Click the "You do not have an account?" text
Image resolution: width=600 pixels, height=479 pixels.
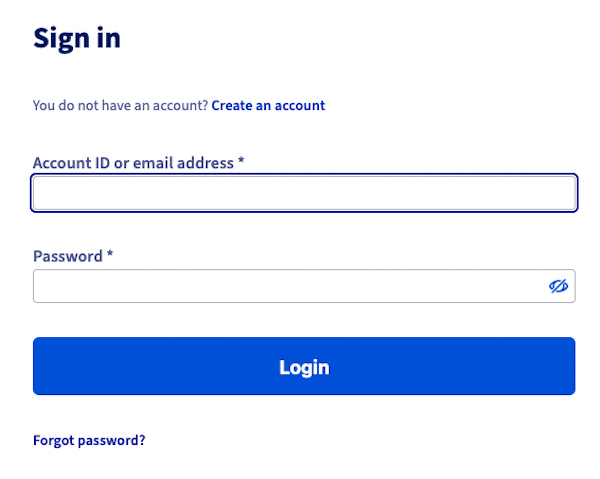[x=120, y=105]
